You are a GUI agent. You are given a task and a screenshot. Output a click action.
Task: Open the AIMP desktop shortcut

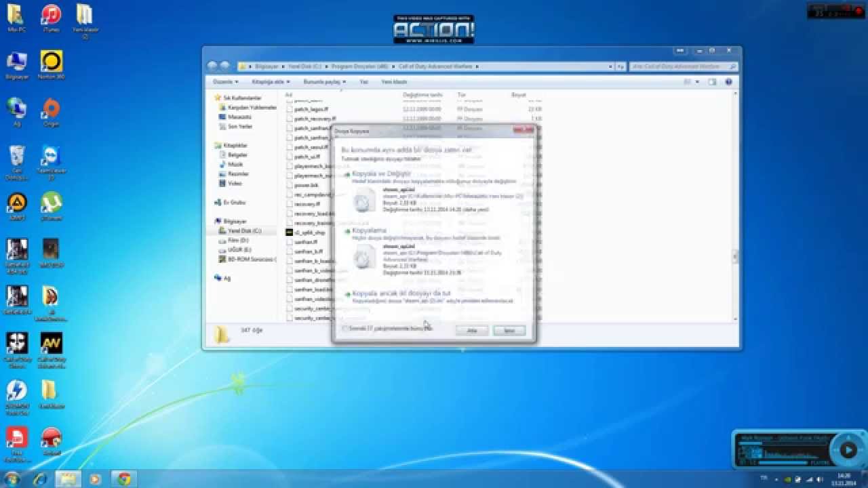click(x=16, y=207)
